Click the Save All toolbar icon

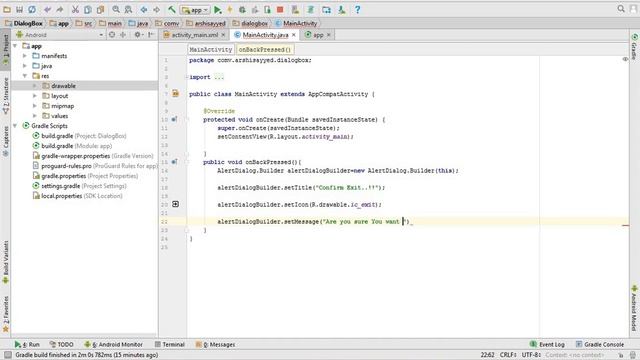click(x=19, y=9)
